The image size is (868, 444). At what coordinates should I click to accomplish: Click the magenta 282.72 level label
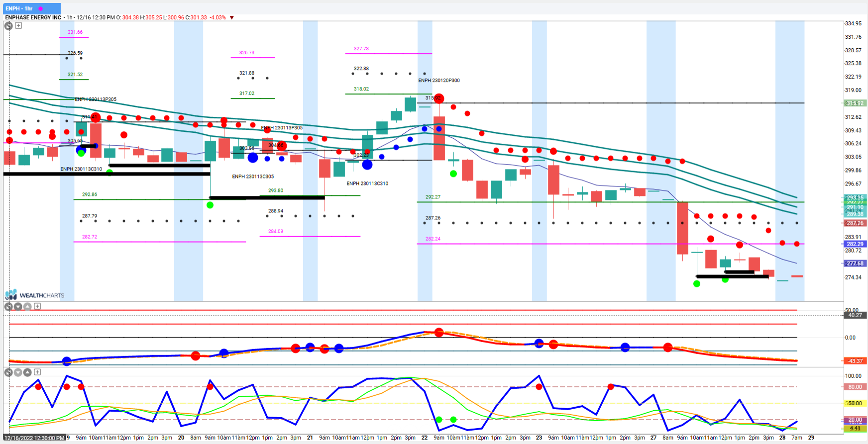coord(90,237)
